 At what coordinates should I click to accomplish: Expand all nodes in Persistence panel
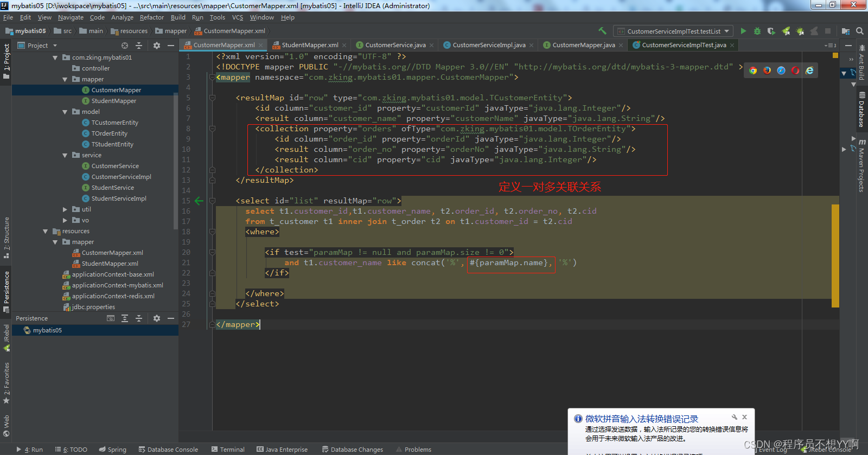125,318
